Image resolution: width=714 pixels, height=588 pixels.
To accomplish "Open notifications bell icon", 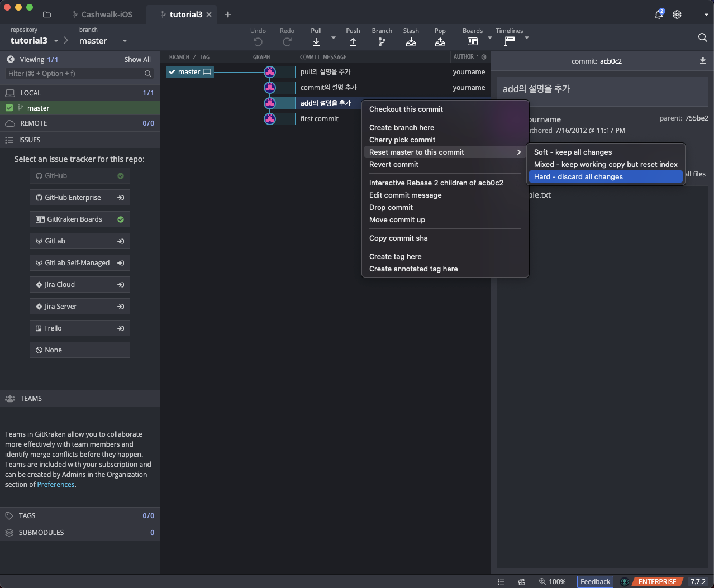I will pos(659,15).
